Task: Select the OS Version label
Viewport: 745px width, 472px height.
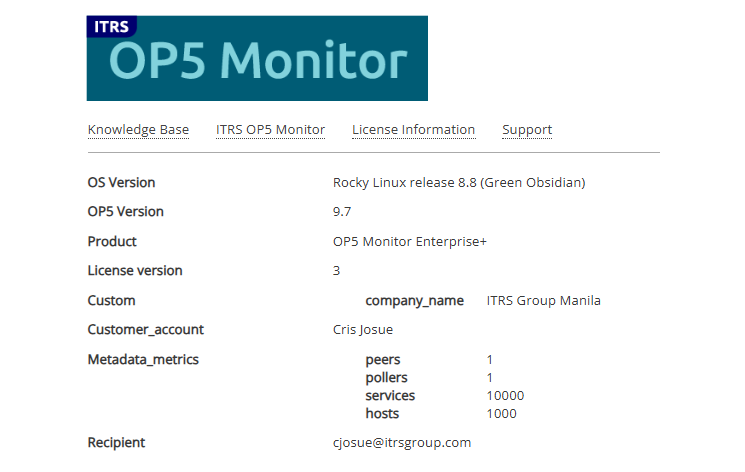Action: 121,183
